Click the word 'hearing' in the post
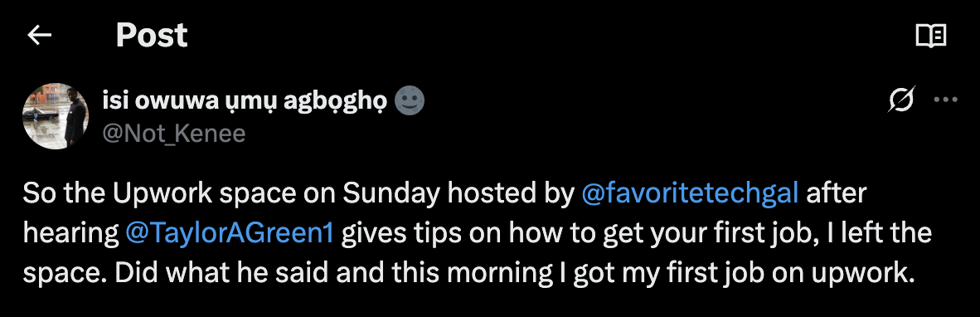This screenshot has width=980, height=317. point(70,234)
